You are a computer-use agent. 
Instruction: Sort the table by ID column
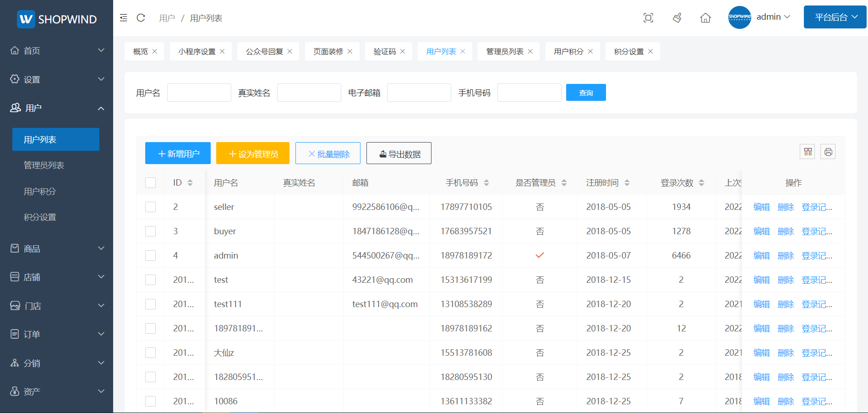190,183
